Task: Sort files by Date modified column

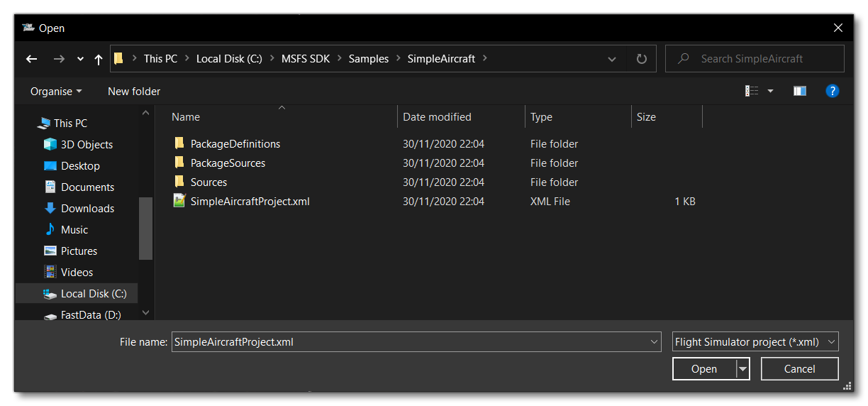Action: pyautogui.click(x=437, y=117)
